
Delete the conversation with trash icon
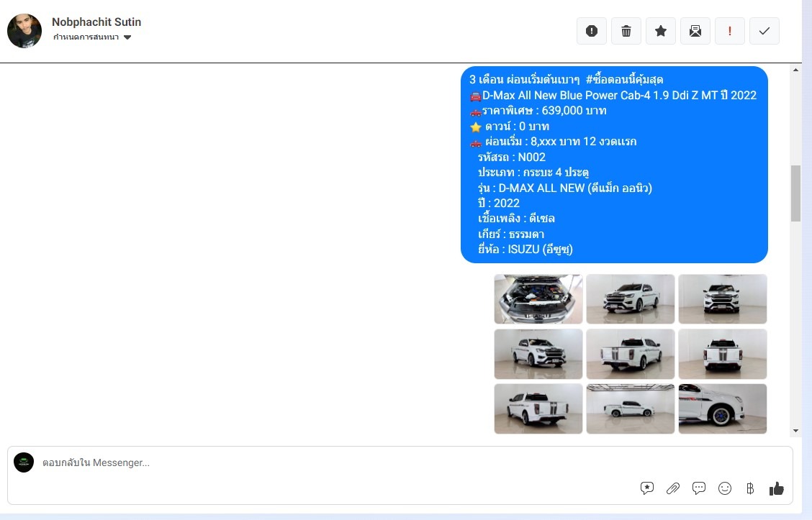[x=626, y=31]
